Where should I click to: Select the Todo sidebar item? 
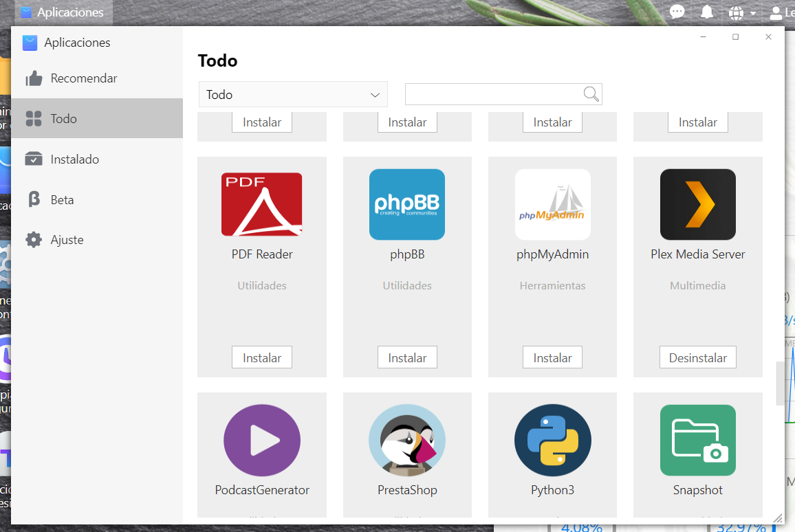click(97, 118)
